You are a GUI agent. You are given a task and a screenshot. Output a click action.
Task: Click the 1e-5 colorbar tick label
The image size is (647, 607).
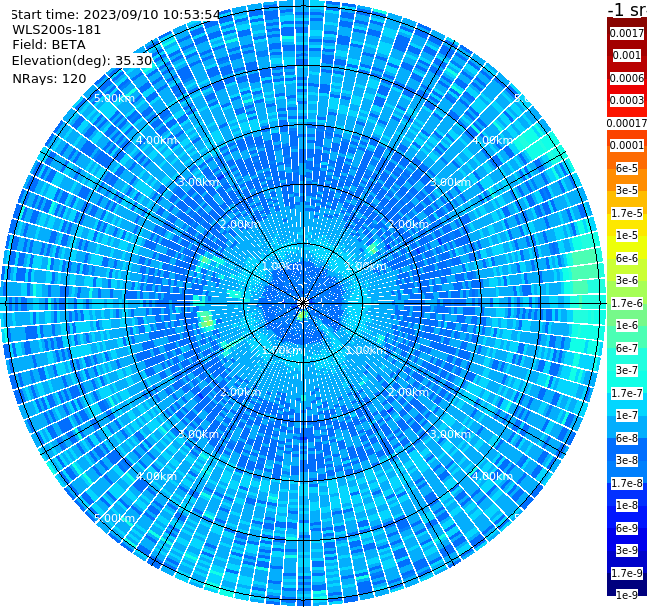pos(627,235)
